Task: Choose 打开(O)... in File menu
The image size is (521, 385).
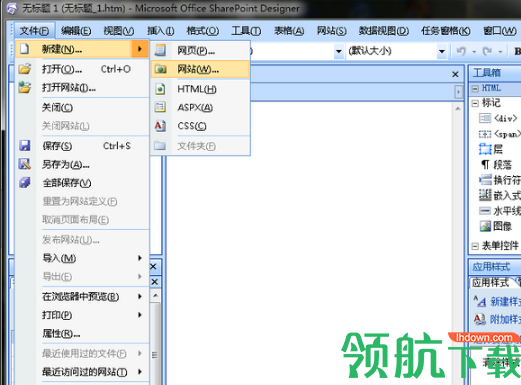Action: coord(82,69)
